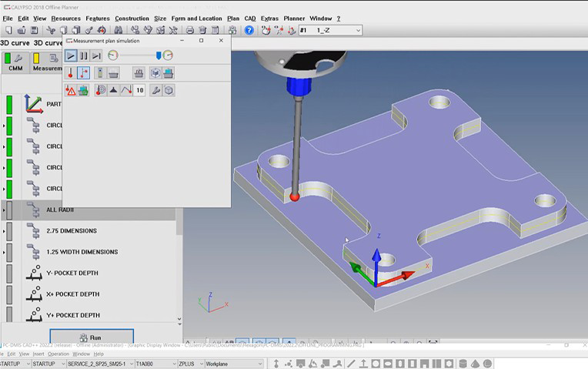The height and width of the screenshot is (369, 588).
Task: Toggle the status box beside Y+ POCKET DEPTH
Action: [10, 315]
